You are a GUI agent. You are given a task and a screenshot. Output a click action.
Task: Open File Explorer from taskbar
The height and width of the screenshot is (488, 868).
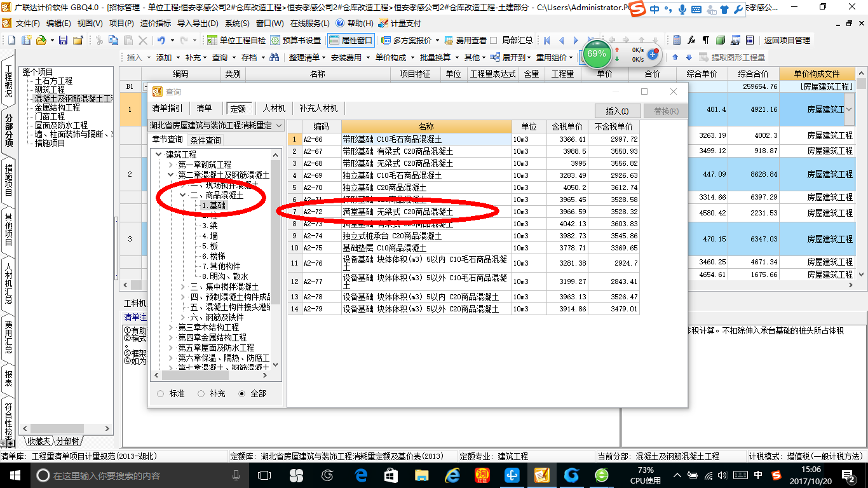click(421, 475)
